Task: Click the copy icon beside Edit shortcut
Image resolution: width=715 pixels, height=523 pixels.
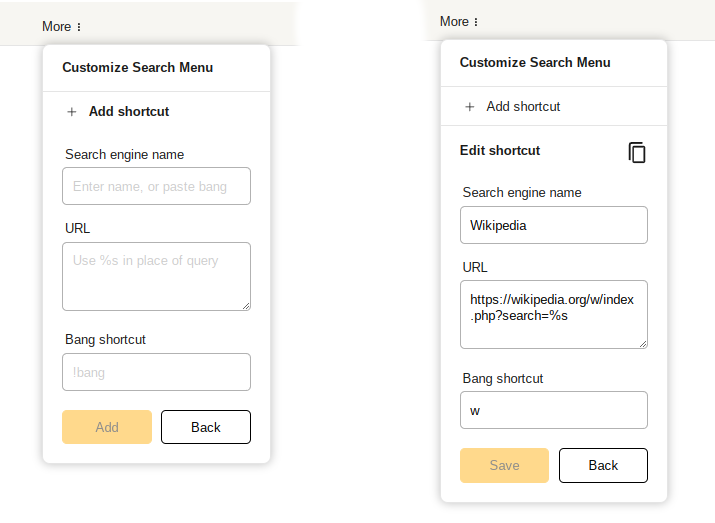Action: coord(637,152)
